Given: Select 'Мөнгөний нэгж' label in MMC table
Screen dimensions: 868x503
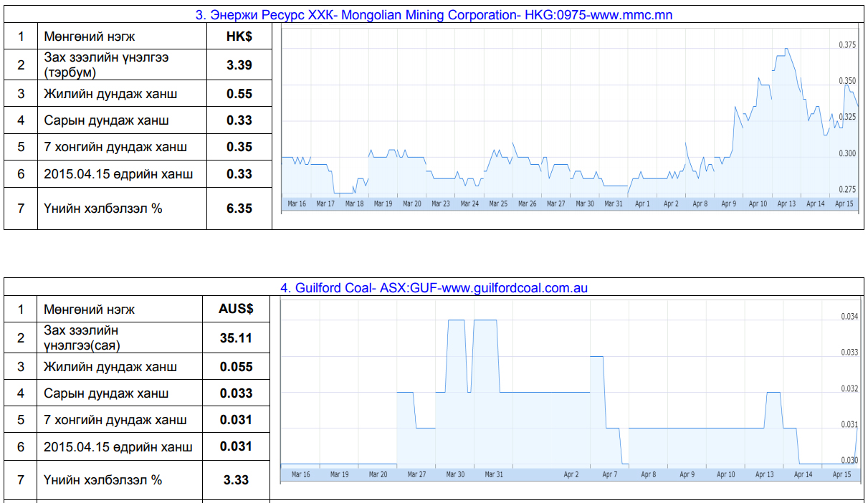Looking at the screenshot, I should (x=89, y=36).
